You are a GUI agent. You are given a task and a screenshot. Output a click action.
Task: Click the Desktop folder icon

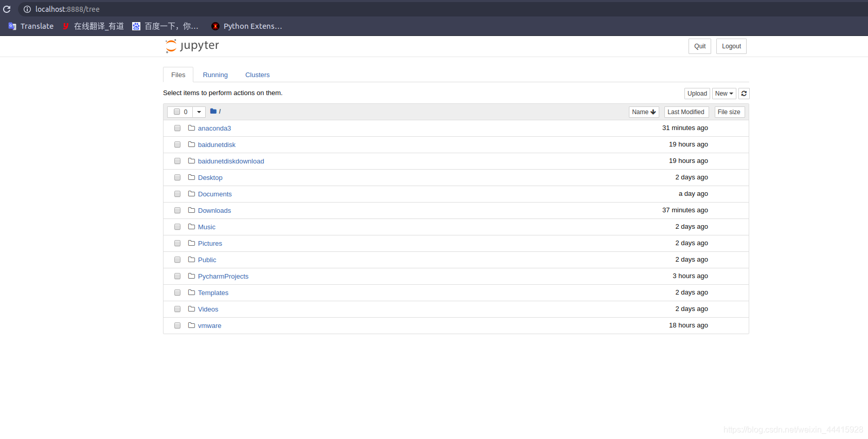[x=191, y=177]
